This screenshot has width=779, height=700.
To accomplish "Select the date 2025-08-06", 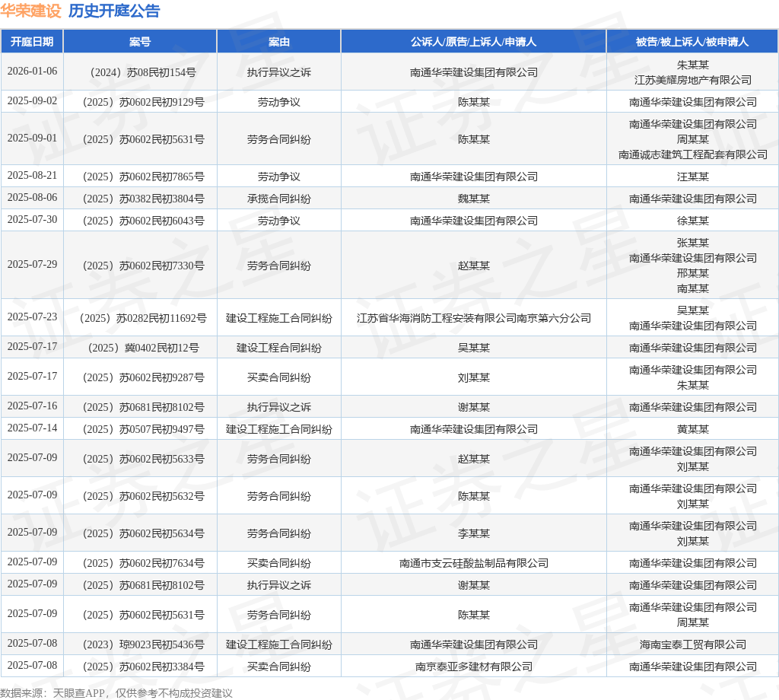I will (32, 197).
